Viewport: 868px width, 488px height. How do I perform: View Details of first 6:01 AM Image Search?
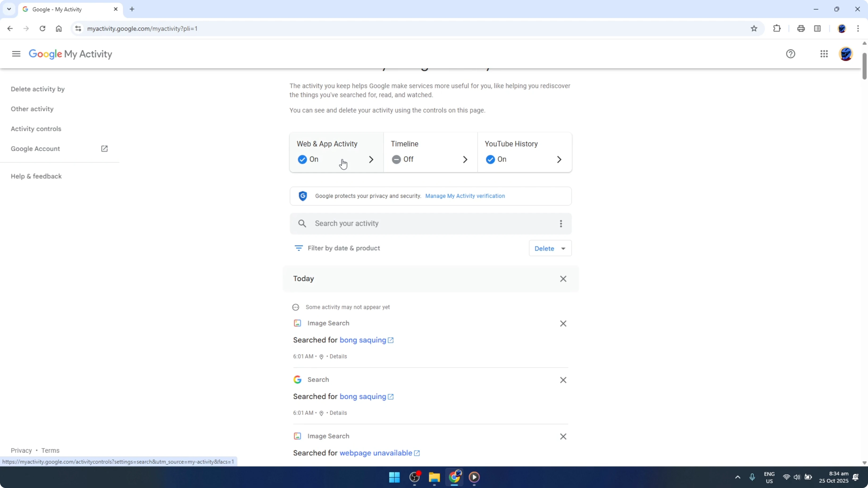[338, 356]
